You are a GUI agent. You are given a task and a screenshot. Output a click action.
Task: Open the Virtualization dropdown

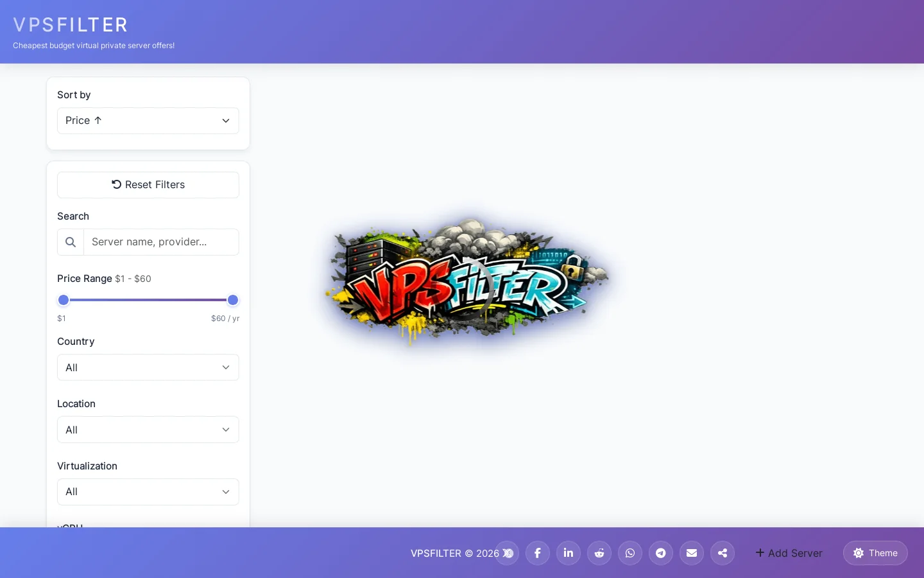pos(148,492)
